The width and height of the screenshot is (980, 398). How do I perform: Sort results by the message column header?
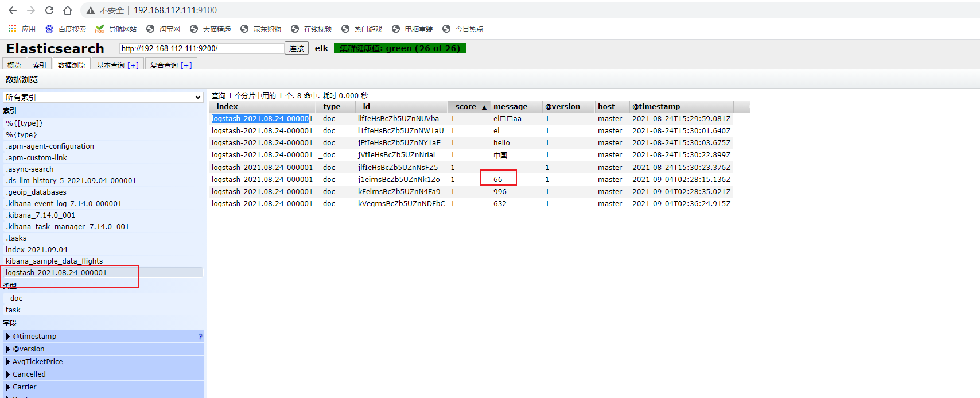pos(517,107)
